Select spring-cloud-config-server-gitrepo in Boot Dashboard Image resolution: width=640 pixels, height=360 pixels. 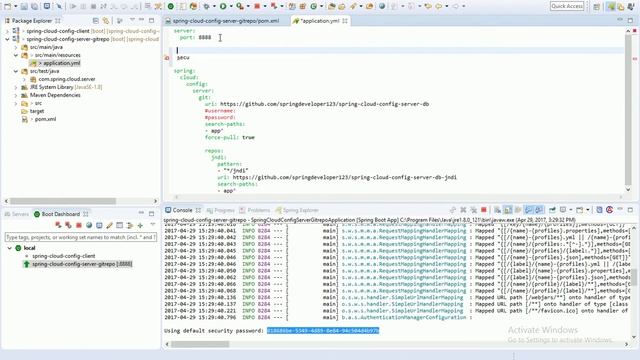click(x=82, y=264)
